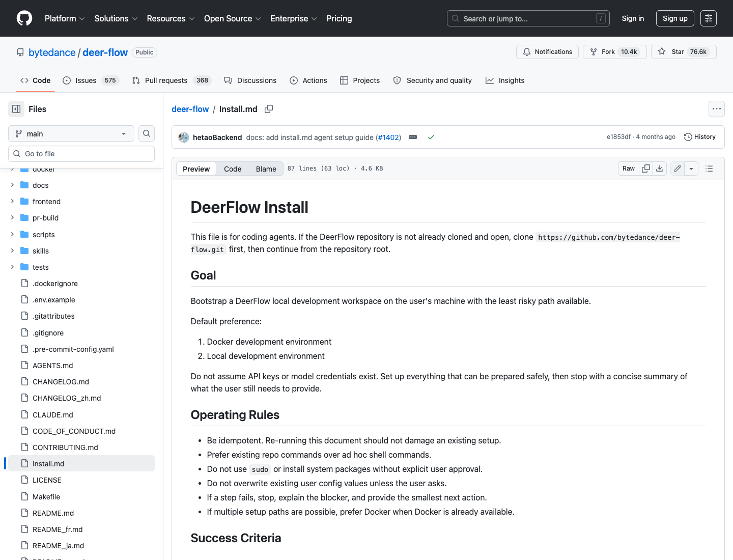
Task: Focus the Search or jump to field
Action: (528, 18)
